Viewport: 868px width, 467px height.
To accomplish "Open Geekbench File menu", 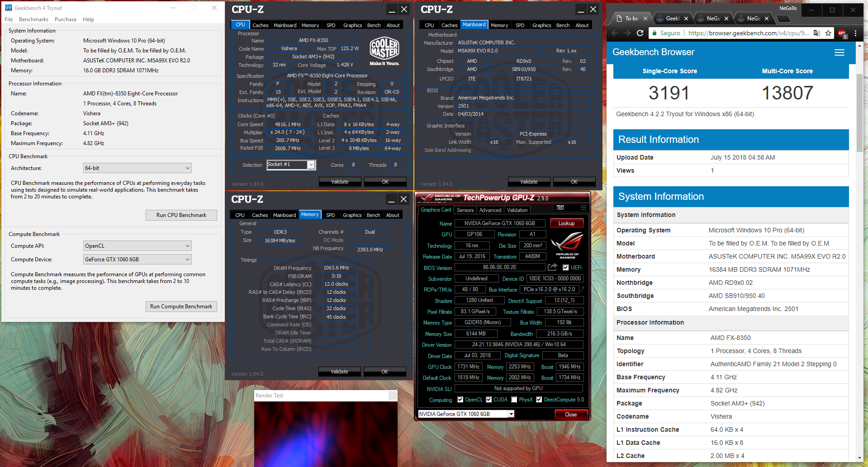I will tap(9, 19).
